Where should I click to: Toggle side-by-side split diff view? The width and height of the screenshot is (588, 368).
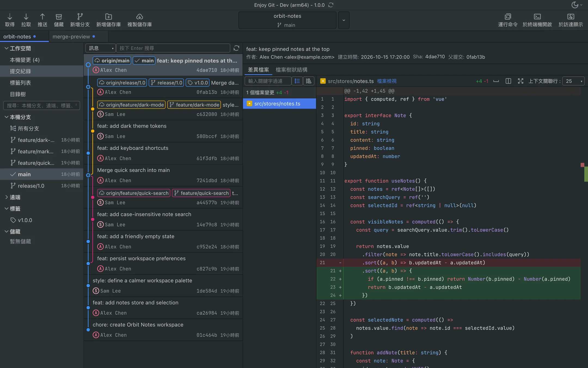pos(508,81)
